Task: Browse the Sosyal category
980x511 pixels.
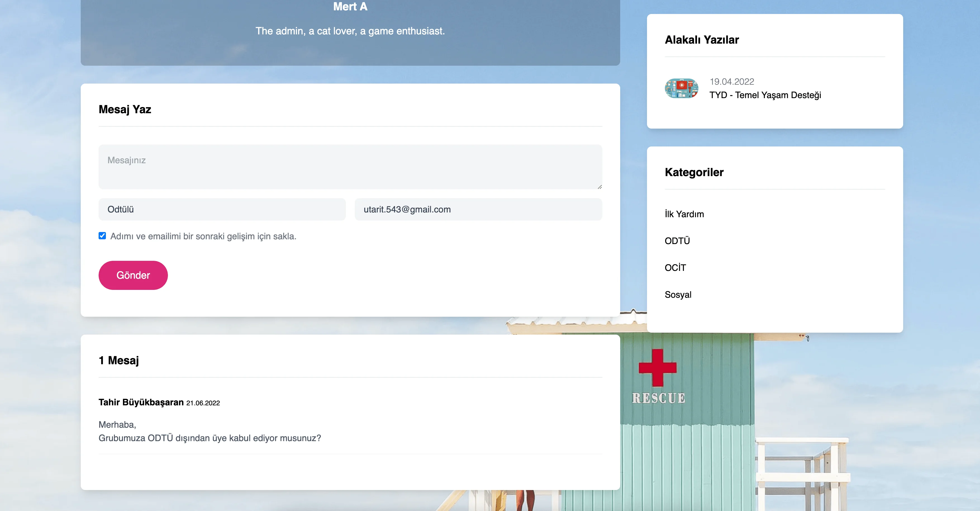Action: pos(678,294)
